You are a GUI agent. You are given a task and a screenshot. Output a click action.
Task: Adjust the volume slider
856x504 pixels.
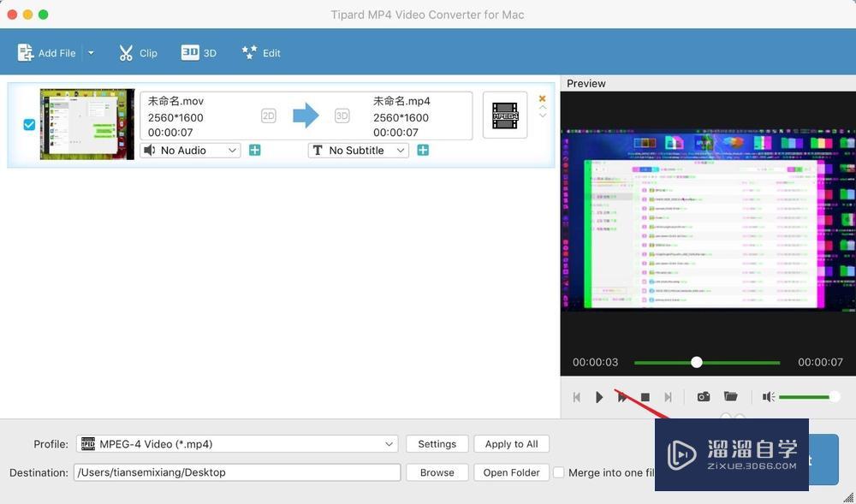(809, 396)
